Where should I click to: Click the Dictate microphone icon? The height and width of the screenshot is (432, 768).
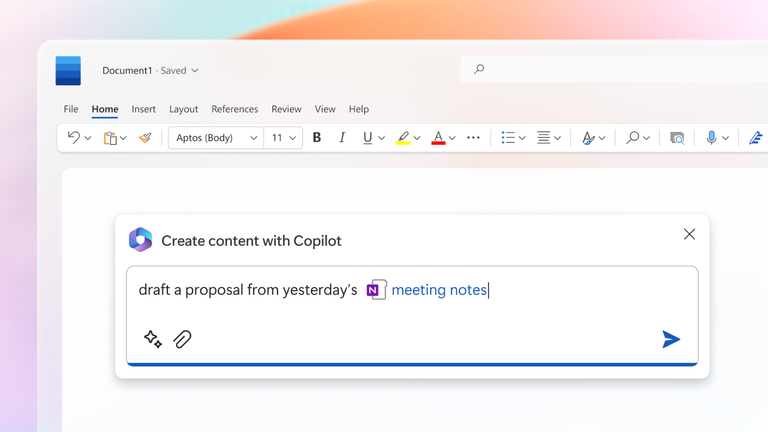pyautogui.click(x=711, y=138)
